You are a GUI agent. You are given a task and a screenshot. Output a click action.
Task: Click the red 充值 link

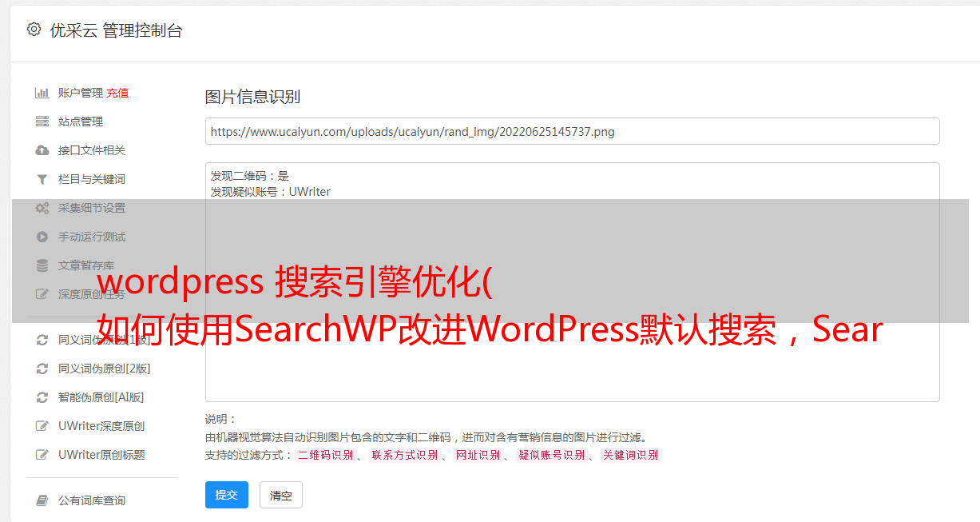(117, 93)
